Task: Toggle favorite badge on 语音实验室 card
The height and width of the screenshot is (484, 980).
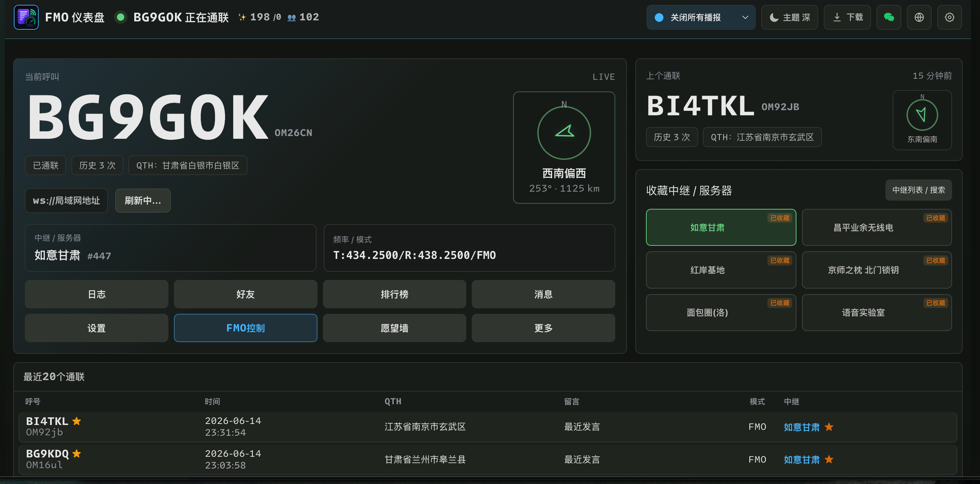Action: click(x=935, y=303)
